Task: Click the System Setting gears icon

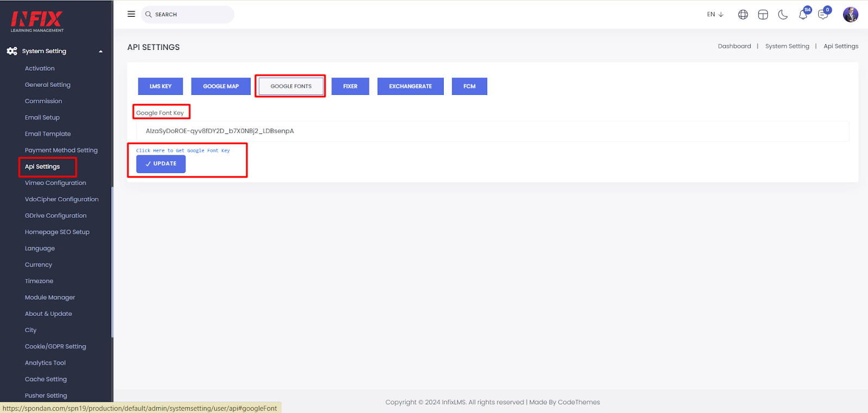Action: pyautogui.click(x=12, y=51)
